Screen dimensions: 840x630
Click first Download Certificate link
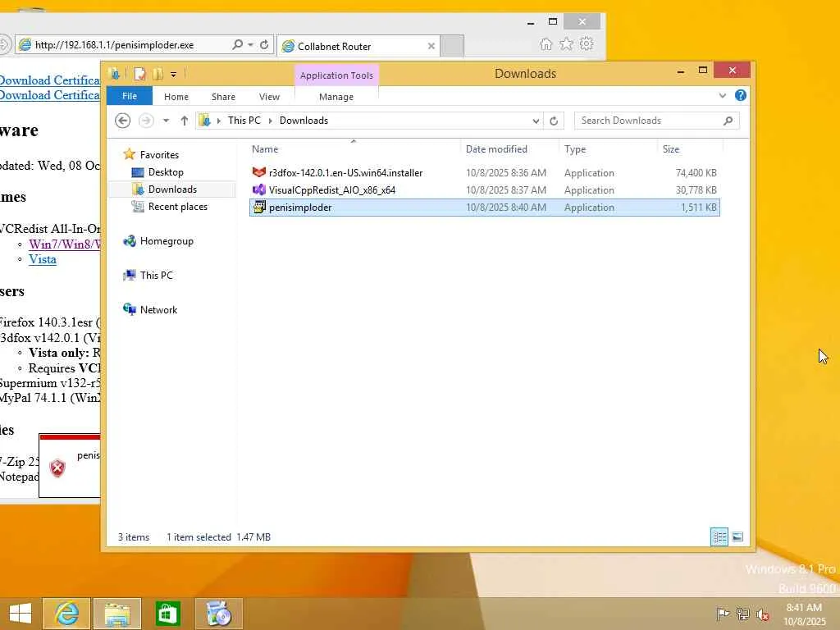(x=49, y=80)
